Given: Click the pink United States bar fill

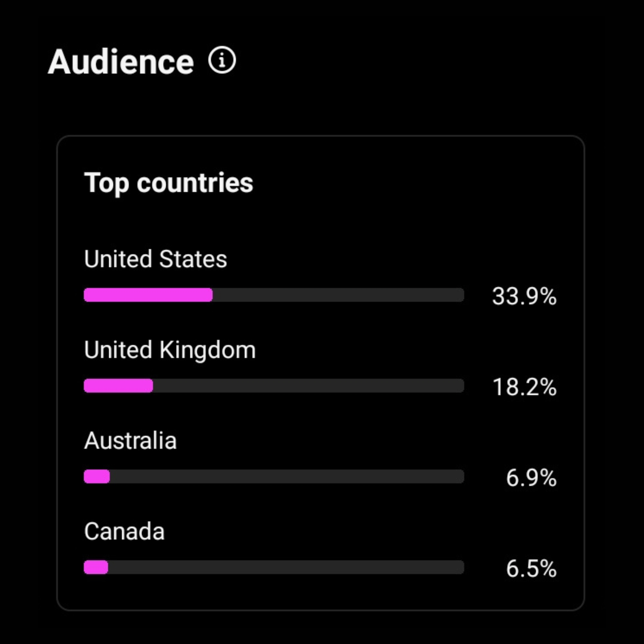Looking at the screenshot, I should coord(148,295).
